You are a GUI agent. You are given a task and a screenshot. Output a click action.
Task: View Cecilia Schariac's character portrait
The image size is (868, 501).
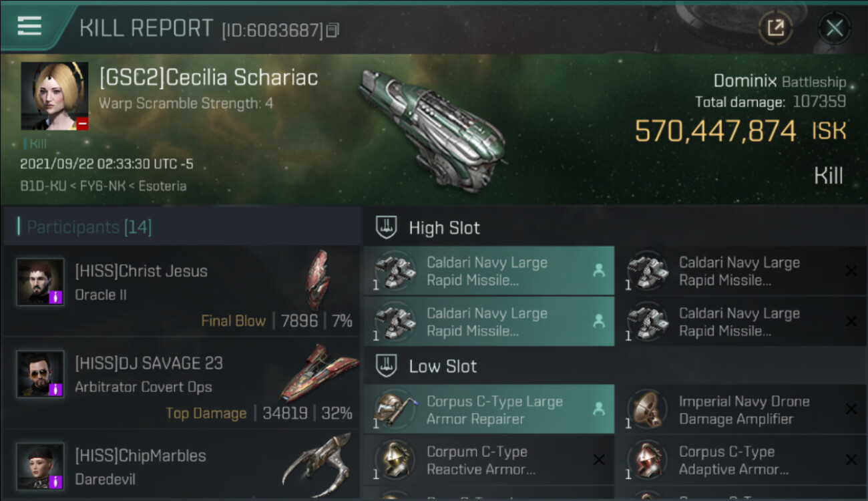(54, 96)
